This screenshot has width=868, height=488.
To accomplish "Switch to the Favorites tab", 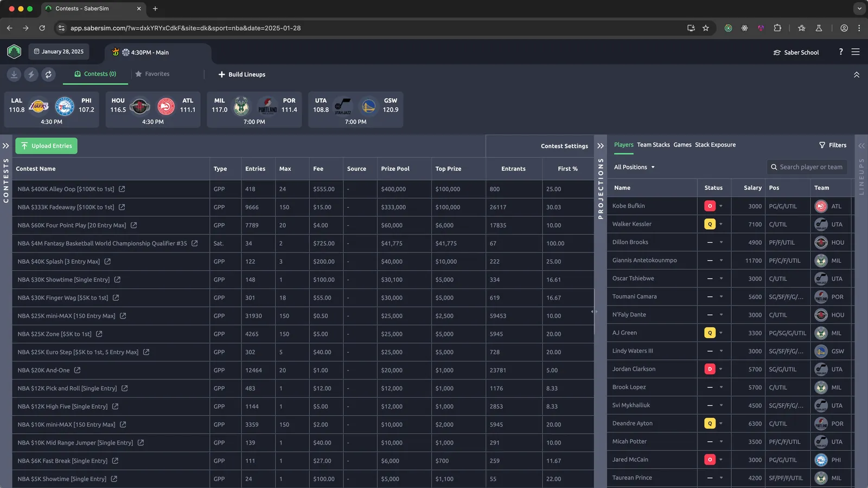I will click(x=152, y=74).
